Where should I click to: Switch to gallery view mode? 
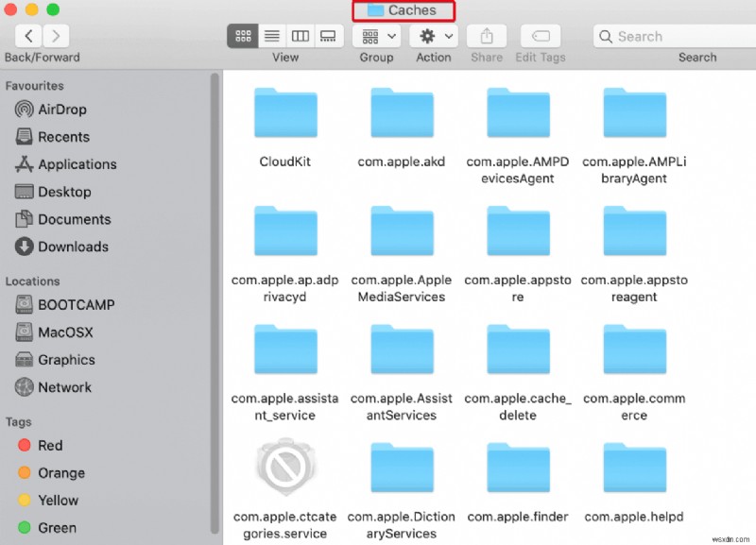[329, 36]
